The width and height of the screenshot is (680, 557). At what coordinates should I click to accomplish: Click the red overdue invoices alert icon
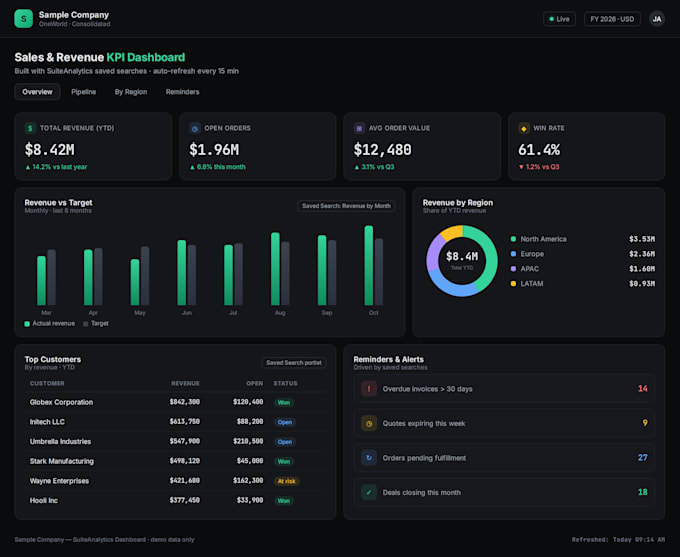click(369, 389)
